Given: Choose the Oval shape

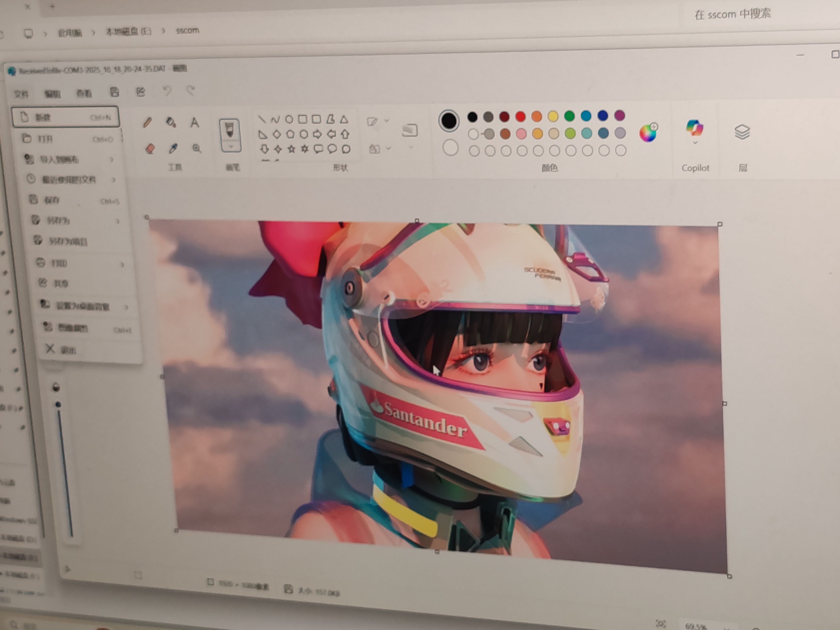Looking at the screenshot, I should coord(289,120).
